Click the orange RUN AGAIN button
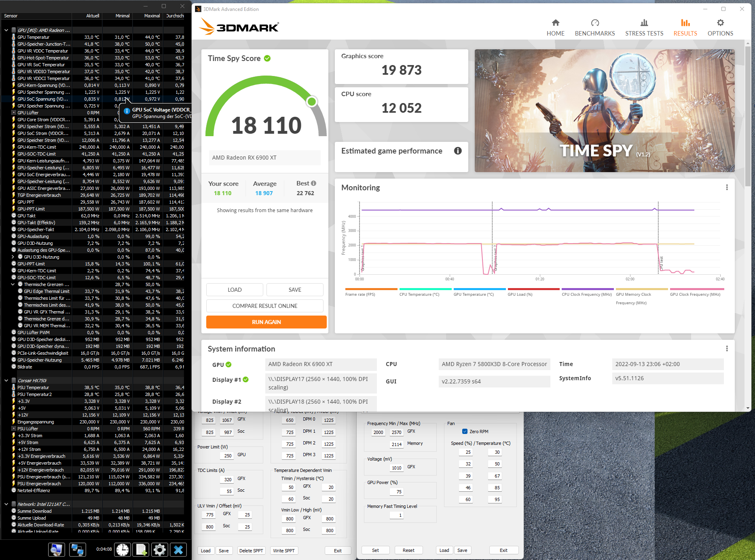 click(x=266, y=322)
